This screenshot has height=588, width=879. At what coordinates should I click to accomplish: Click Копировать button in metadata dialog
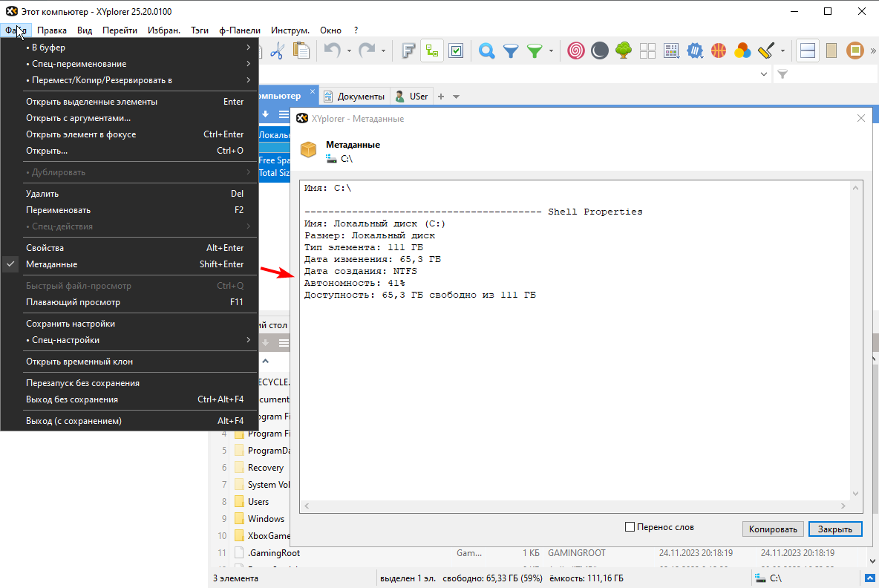pos(773,529)
